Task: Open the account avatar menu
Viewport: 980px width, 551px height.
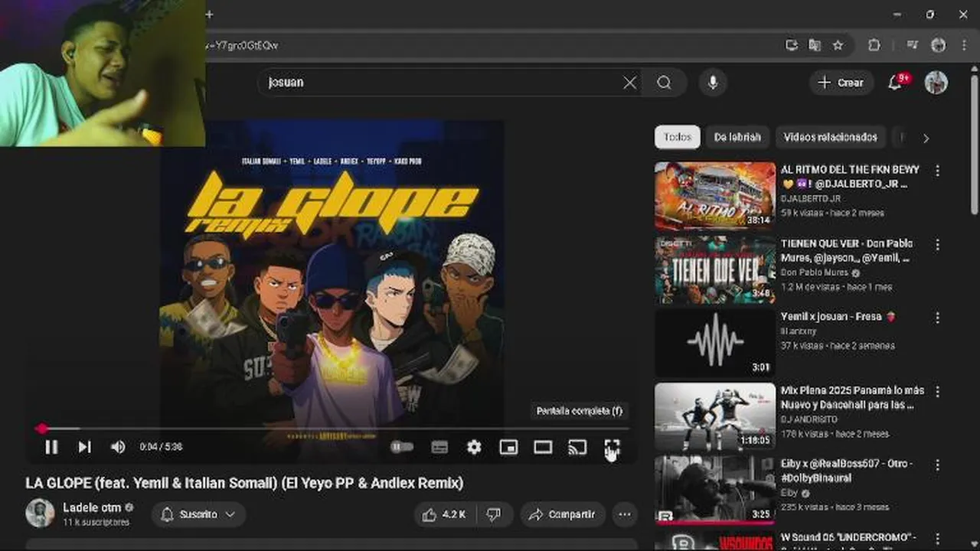Action: [936, 83]
